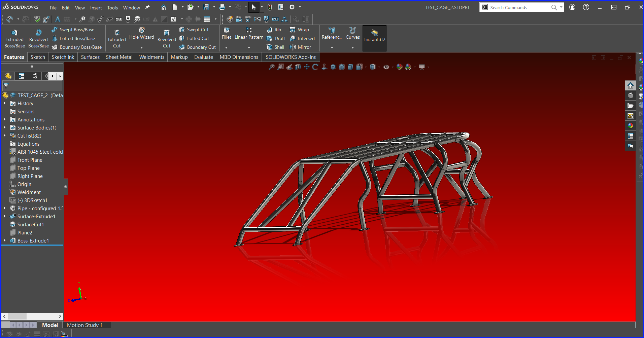Toggle Instant3D mode
Viewport: 644px width, 338px height.
tap(374, 38)
